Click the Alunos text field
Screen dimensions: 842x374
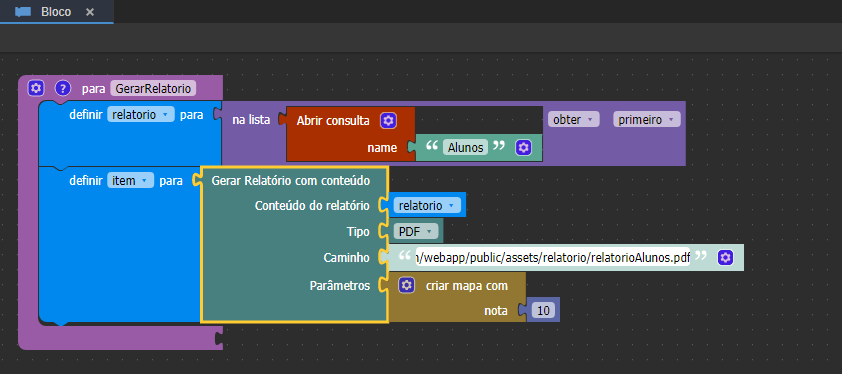[465, 147]
